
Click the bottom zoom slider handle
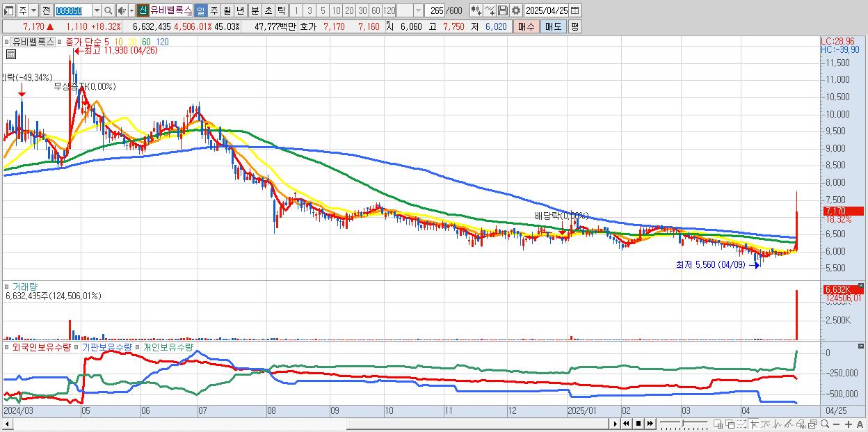click(683, 423)
